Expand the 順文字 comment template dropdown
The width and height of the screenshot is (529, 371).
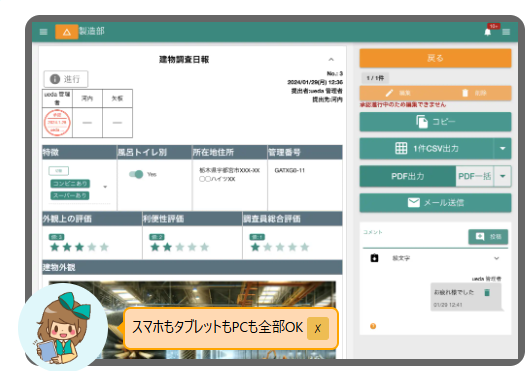point(496,258)
